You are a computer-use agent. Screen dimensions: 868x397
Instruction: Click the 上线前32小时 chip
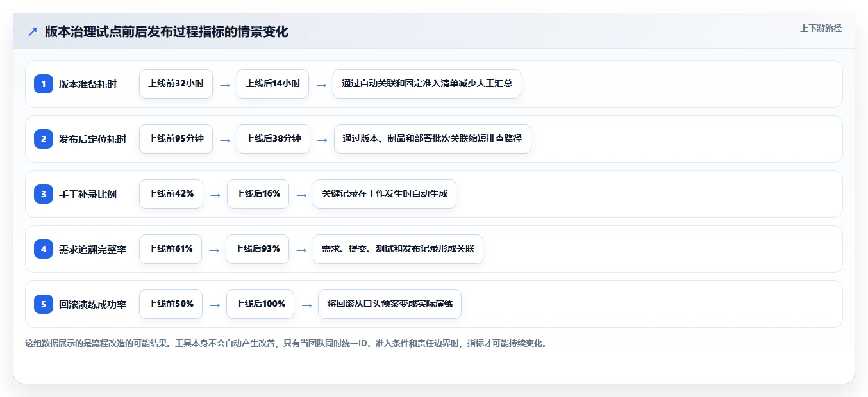click(176, 84)
